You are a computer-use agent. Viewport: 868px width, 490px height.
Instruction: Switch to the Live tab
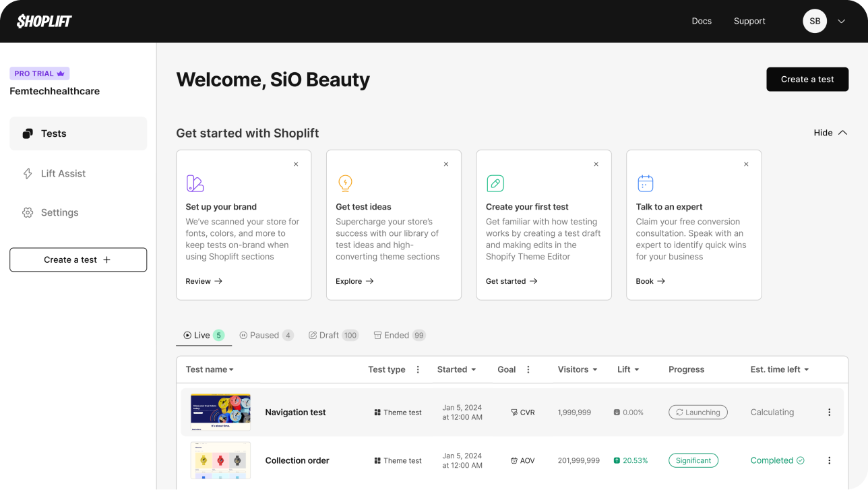(204, 335)
